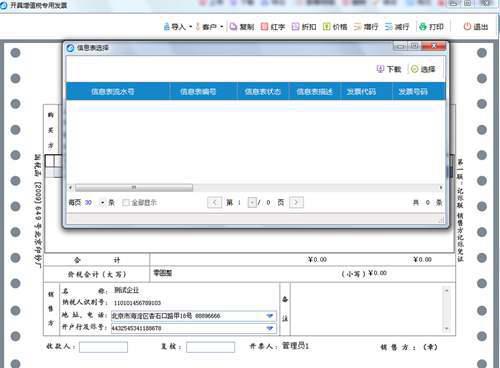Click the 发票号码 column header
The height and width of the screenshot is (368, 500).
click(419, 91)
